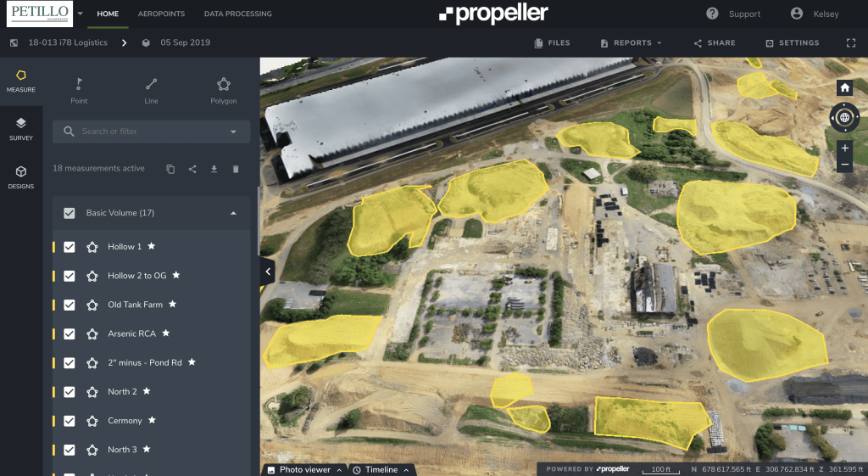Image resolution: width=868 pixels, height=476 pixels.
Task: Open the Reports dropdown menu
Action: pyautogui.click(x=632, y=42)
